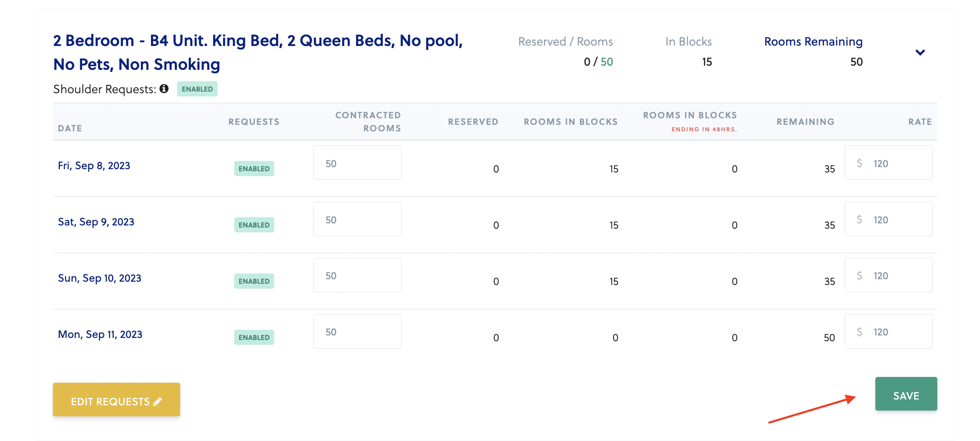The height and width of the screenshot is (441, 980).
Task: Click the Fri, Sep 8, 2023 date
Action: (94, 165)
